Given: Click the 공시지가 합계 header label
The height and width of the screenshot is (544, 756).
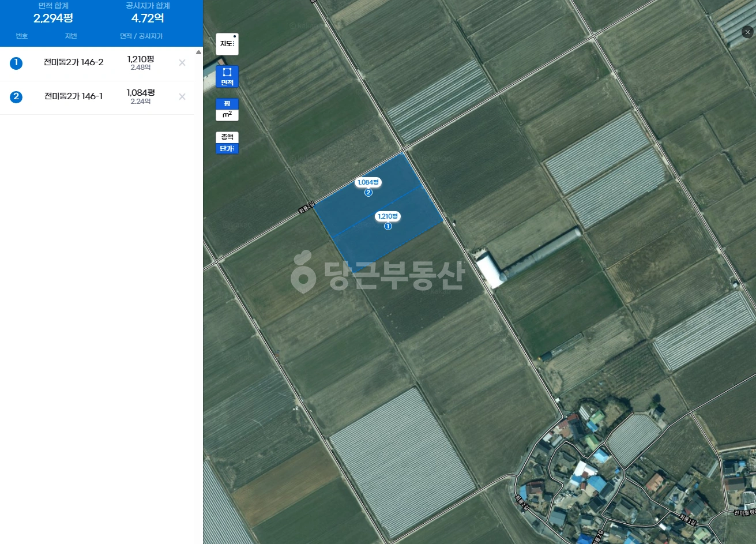Looking at the screenshot, I should [x=148, y=5].
